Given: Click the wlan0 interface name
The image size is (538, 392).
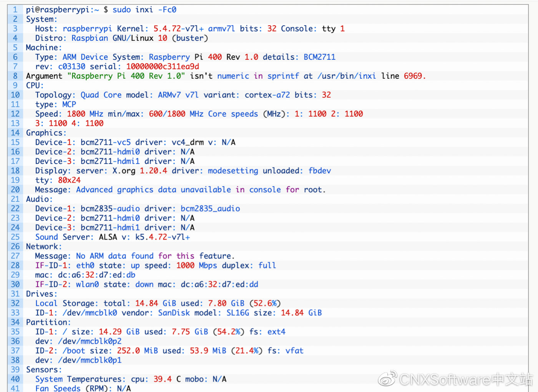Looking at the screenshot, I should pyautogui.click(x=87, y=284).
